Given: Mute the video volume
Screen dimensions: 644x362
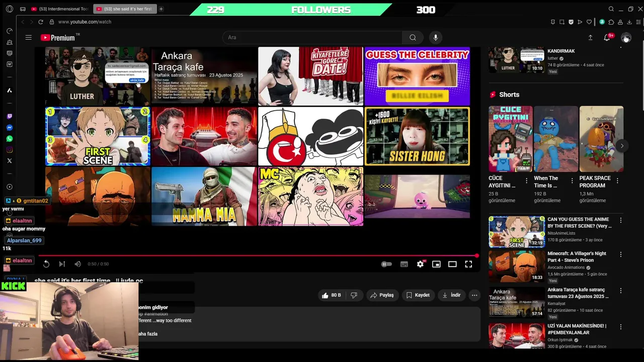Looking at the screenshot, I should (x=77, y=264).
